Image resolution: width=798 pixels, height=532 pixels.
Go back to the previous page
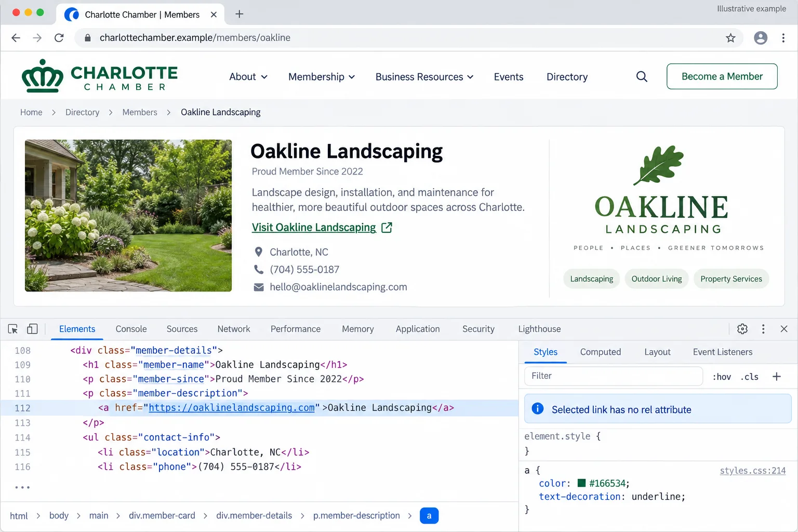(x=16, y=38)
